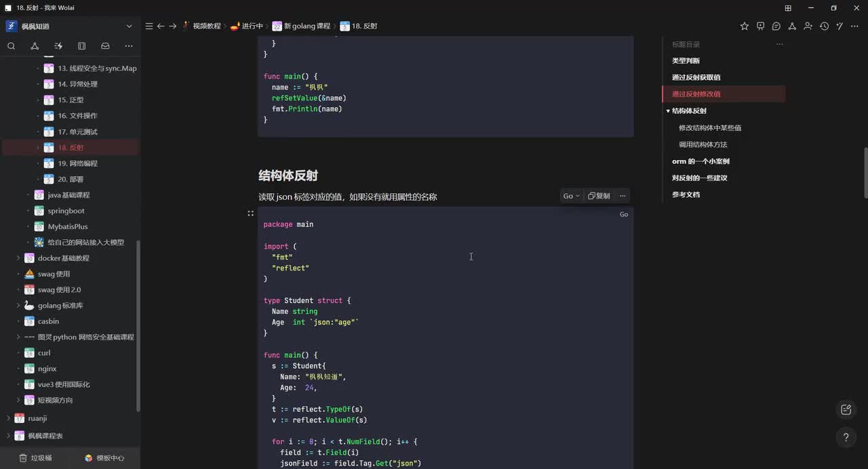Open the sidebar table-layout icon
The height and width of the screenshot is (469, 868).
coord(81,46)
